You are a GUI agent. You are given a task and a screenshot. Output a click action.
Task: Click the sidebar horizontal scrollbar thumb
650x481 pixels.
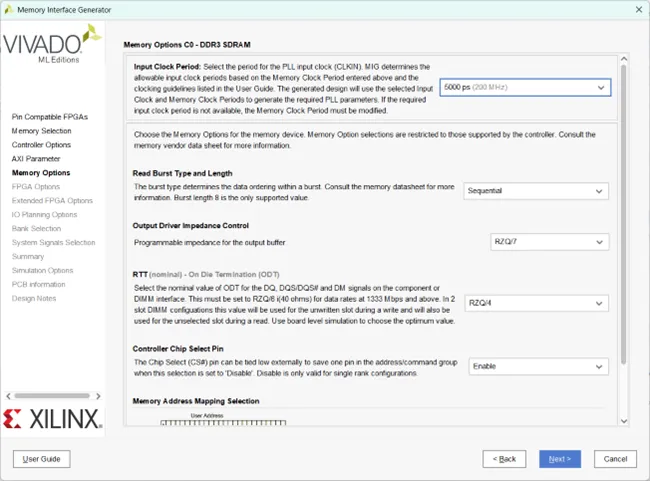52,396
